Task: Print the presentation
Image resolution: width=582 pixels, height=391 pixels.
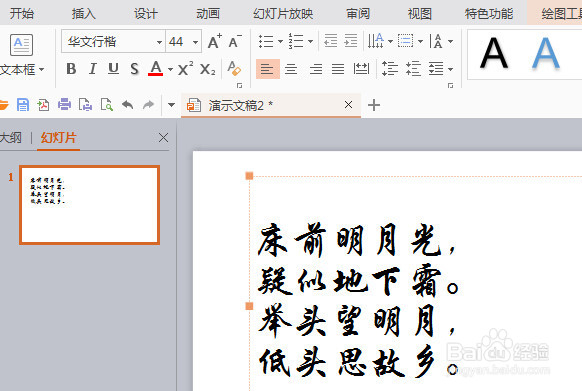Action: pyautogui.click(x=64, y=105)
